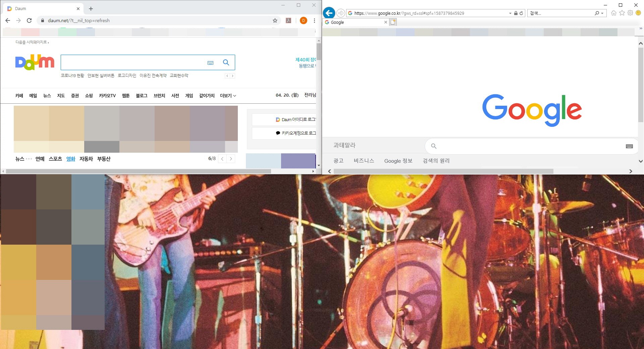Viewport: 644px width, 349px height.
Task: Show previous trending keywords on Daum
Action: pos(227,76)
